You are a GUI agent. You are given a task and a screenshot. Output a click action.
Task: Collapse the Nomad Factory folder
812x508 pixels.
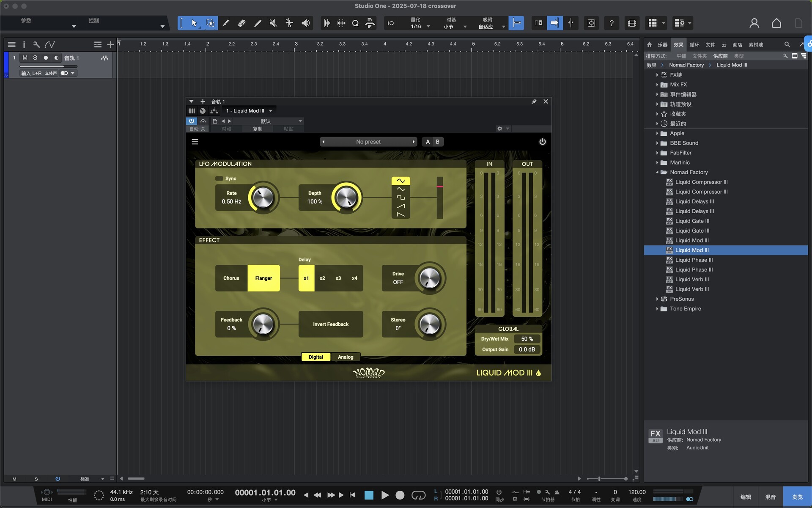pyautogui.click(x=657, y=172)
